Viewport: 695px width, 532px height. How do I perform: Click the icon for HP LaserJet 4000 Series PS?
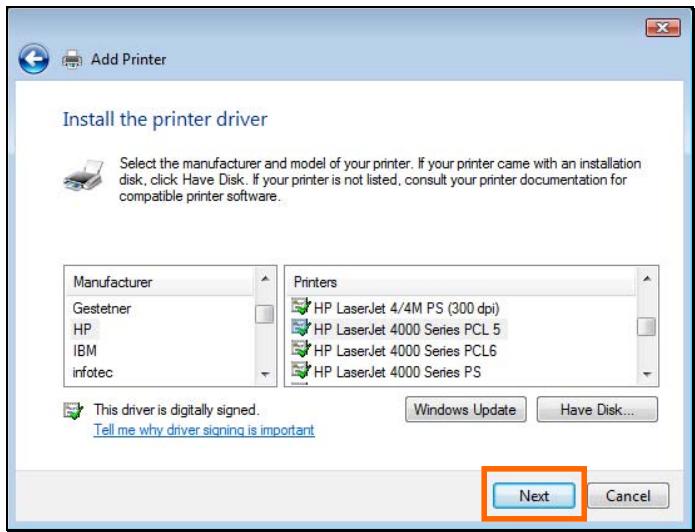point(301,371)
